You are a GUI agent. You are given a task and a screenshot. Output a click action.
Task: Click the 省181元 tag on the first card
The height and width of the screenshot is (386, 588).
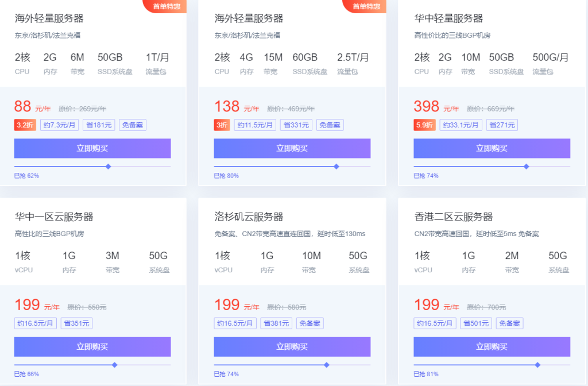98,125
